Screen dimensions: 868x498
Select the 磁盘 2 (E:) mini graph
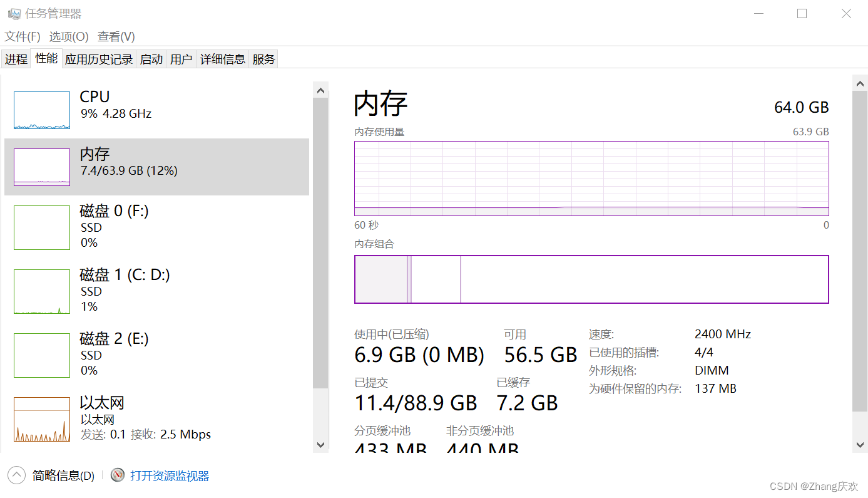tap(42, 355)
